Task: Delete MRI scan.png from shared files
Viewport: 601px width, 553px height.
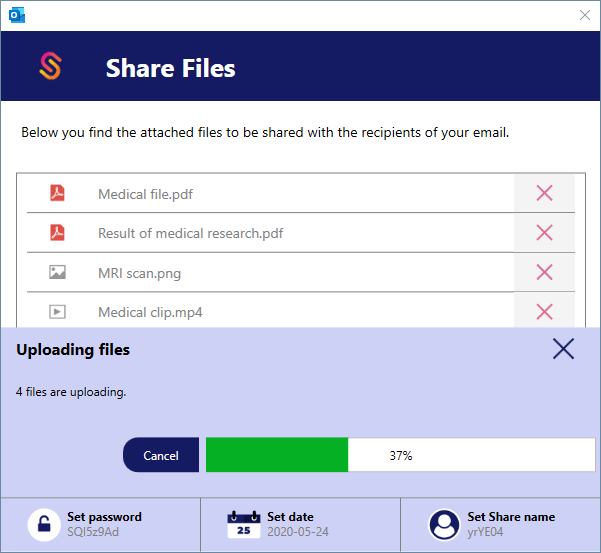Action: (544, 272)
